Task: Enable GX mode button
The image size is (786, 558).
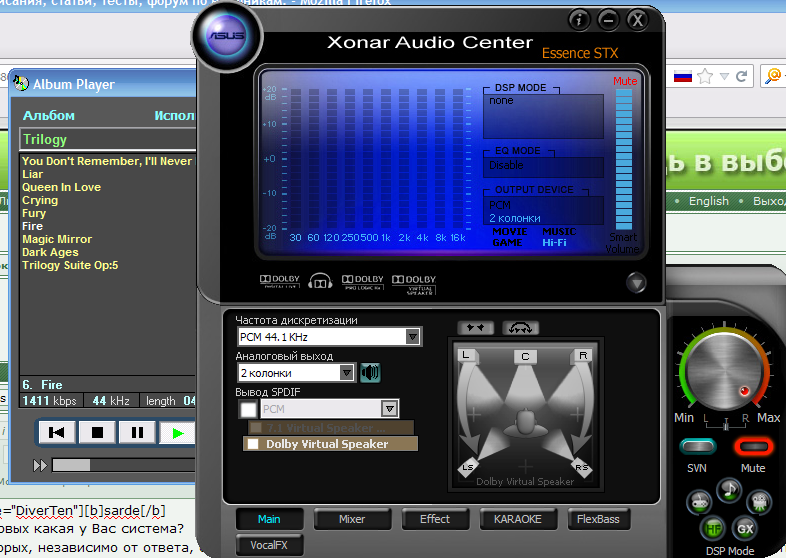Action: click(745, 528)
